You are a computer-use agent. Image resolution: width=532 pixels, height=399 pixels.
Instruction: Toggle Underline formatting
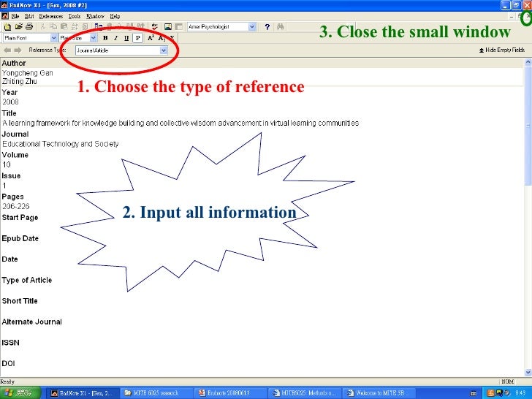126,38
